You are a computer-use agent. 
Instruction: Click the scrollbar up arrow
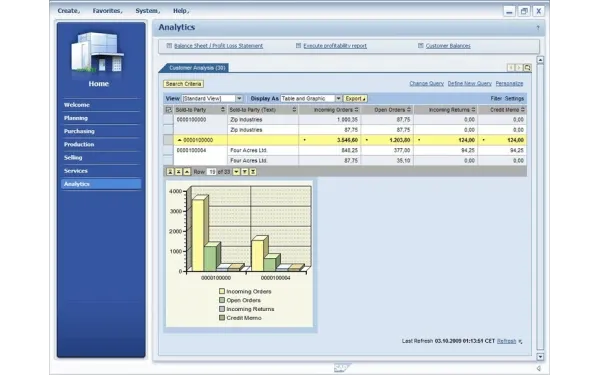point(540,60)
